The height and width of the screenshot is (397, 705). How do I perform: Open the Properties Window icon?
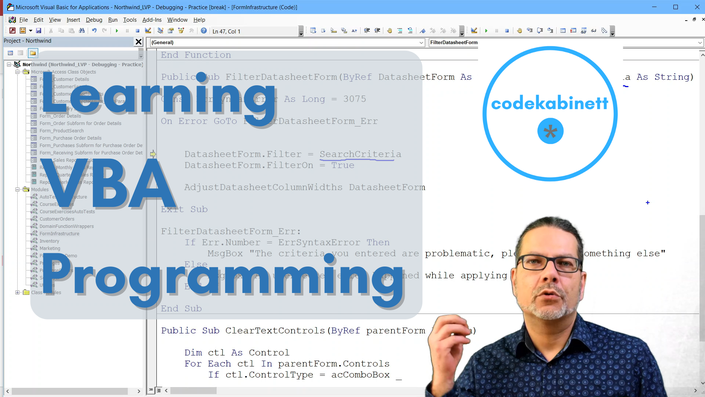click(170, 31)
